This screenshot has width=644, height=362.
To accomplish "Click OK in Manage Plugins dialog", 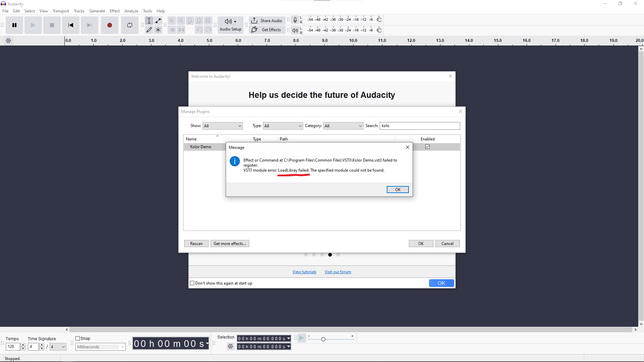I will tap(421, 244).
